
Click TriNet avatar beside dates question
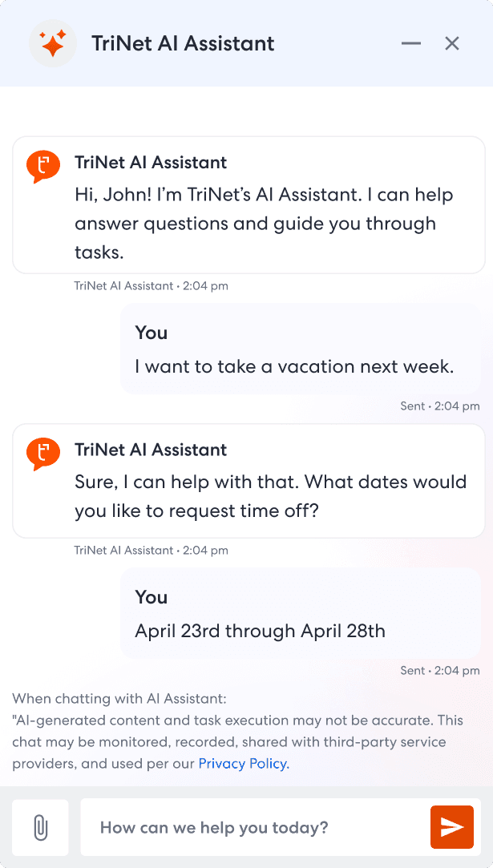[x=43, y=454]
